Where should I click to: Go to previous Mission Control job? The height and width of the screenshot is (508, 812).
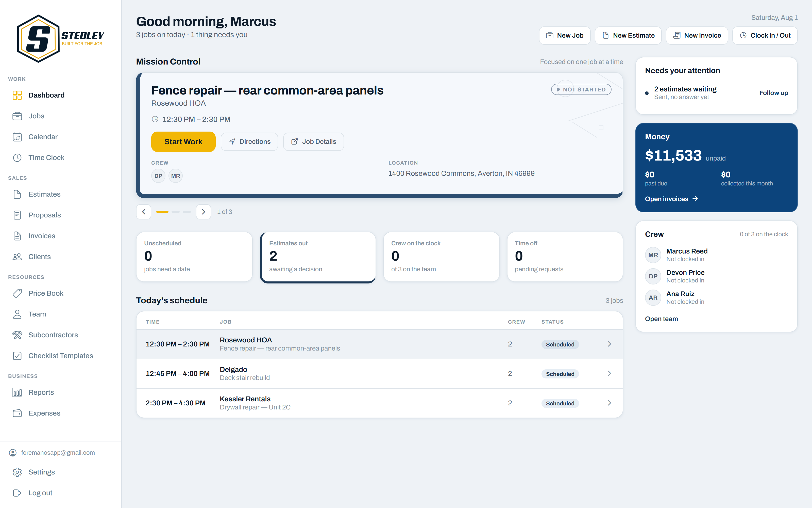pos(144,212)
